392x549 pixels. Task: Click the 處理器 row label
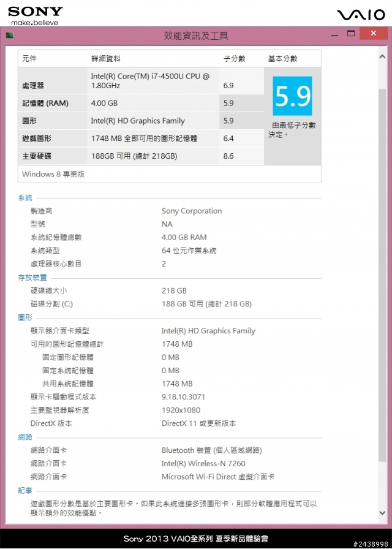tap(33, 86)
